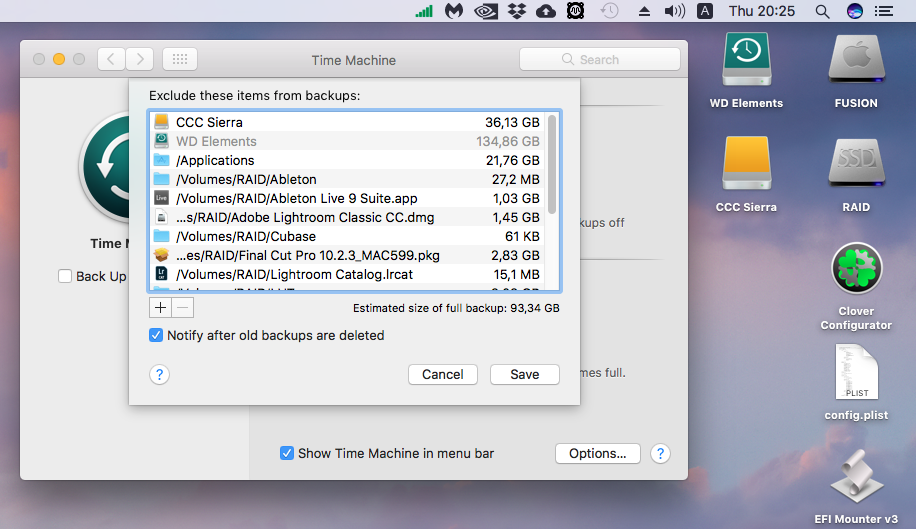Select the EFI Mounter v3 desktop icon
The image size is (916, 529).
[x=856, y=487]
